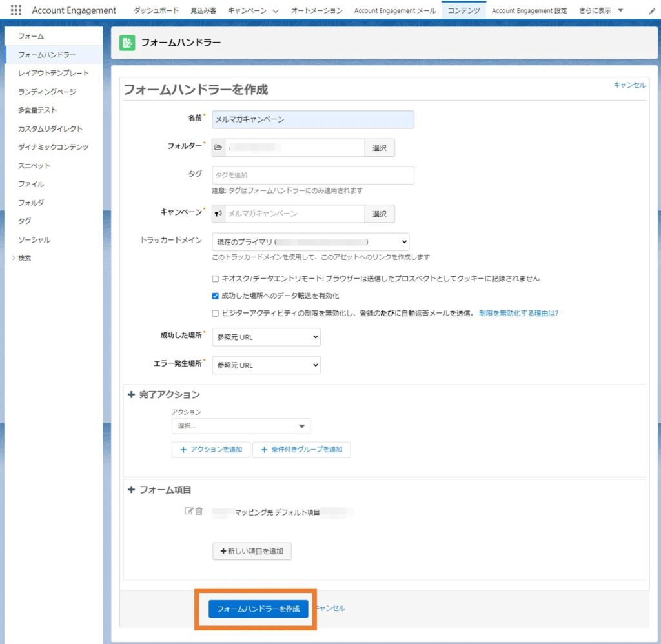Viewport: 661px width, 644px height.
Task: Open the 成功した場所 dropdown
Action: [266, 337]
